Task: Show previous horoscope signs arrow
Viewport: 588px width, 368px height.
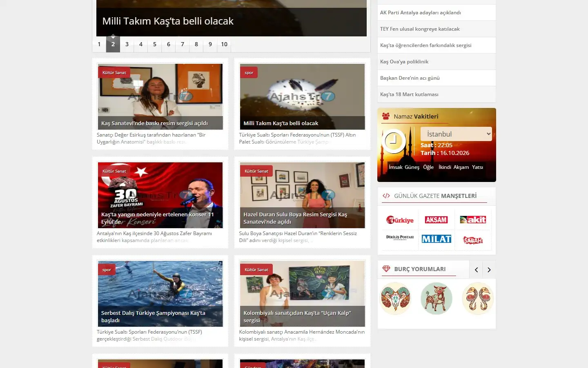Action: click(476, 269)
